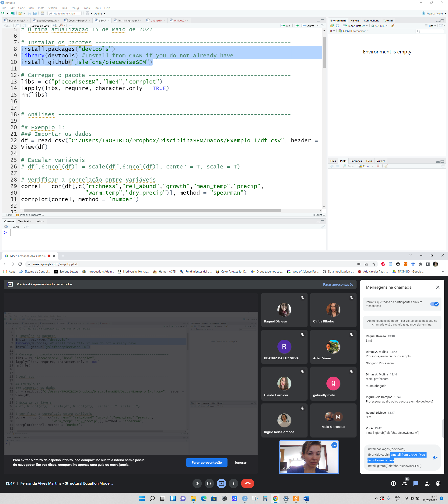Click the broom icon to clear the environment
This screenshot has width=448, height=504.
click(393, 26)
